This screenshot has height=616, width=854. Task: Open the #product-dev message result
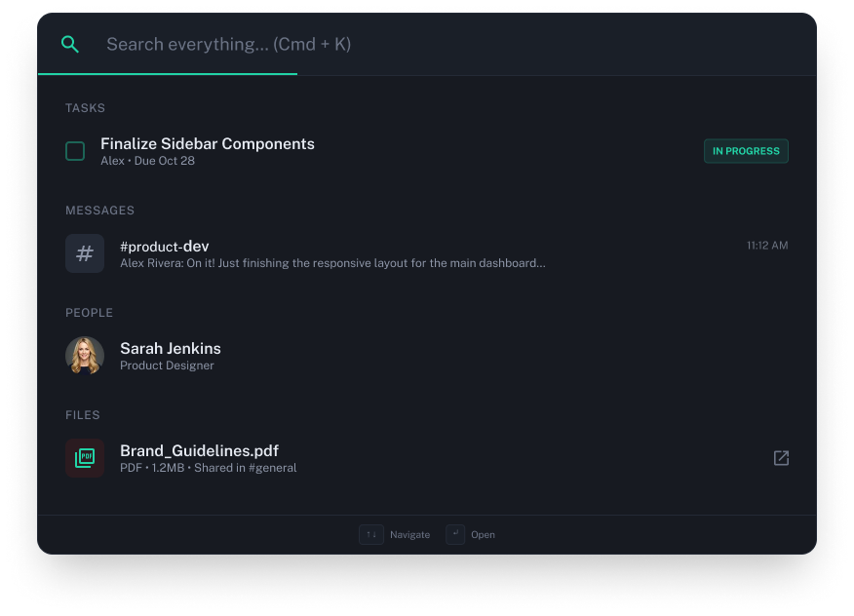click(x=426, y=253)
